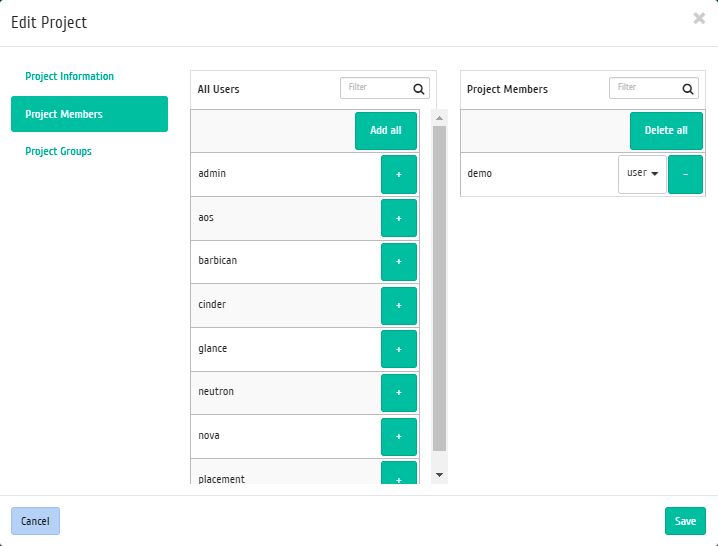Click Add all users button
The image size is (718, 546).
click(386, 131)
